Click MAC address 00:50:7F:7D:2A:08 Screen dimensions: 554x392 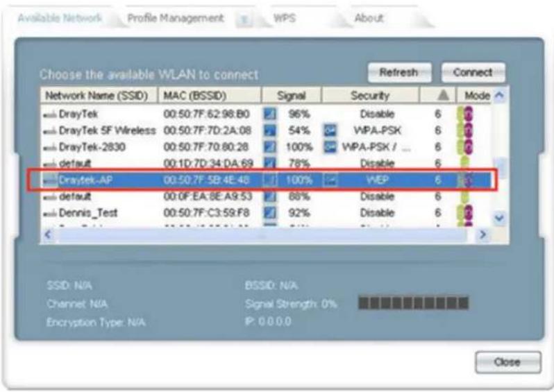click(207, 130)
